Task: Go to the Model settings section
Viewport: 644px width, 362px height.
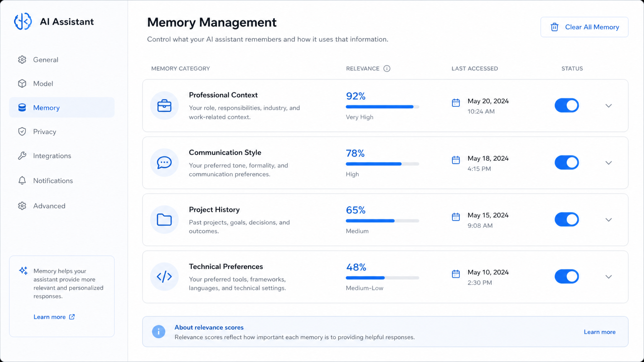Action: pos(62,84)
